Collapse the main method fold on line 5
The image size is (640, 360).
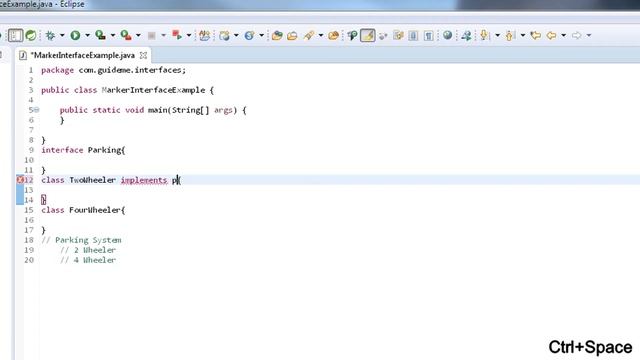tap(36, 110)
